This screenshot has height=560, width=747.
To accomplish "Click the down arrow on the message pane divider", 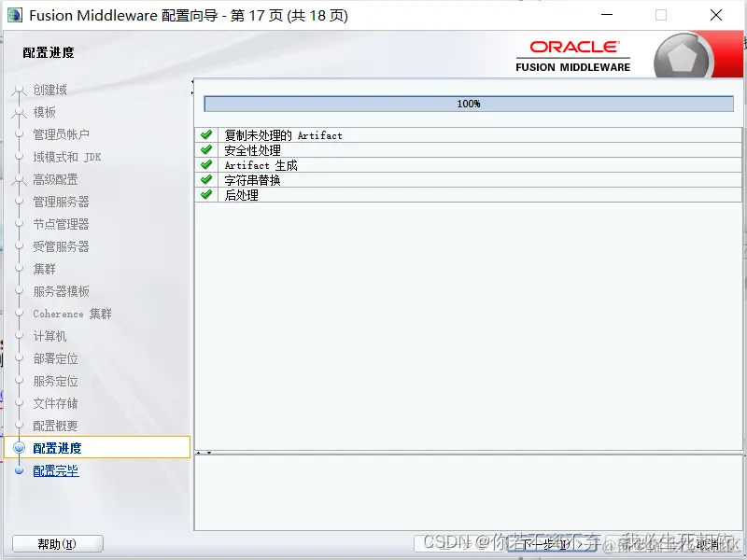I will (208, 453).
